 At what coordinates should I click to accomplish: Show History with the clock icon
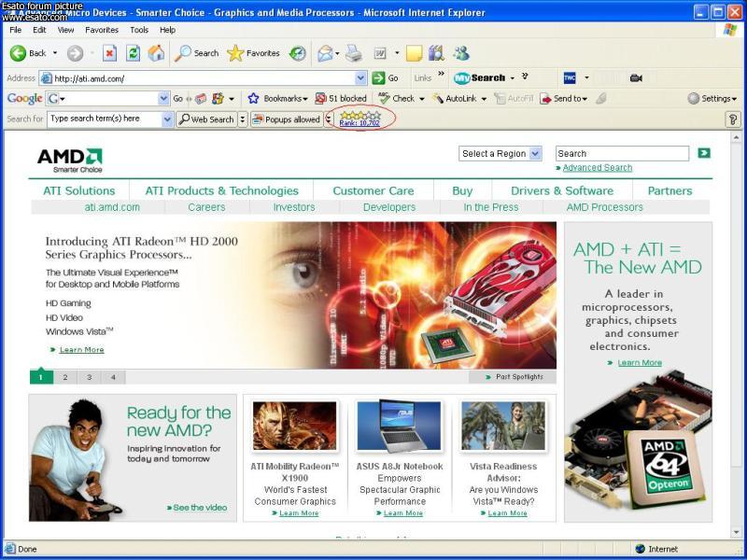298,53
